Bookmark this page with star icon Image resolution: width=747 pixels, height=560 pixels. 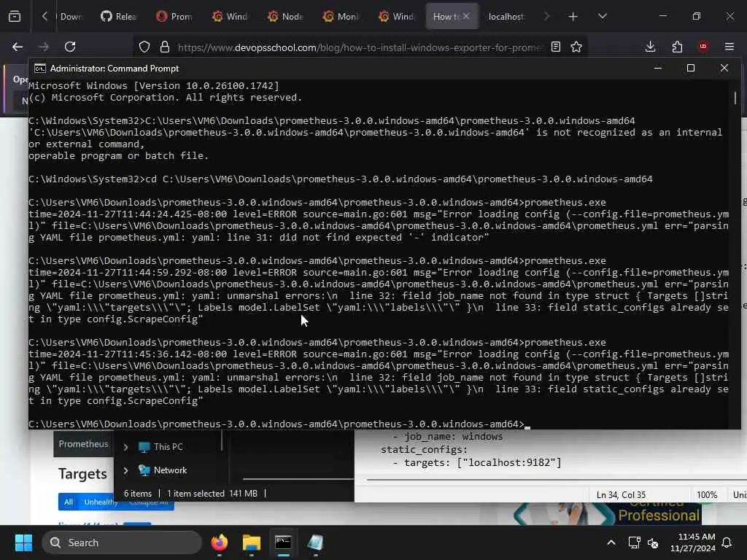click(576, 47)
